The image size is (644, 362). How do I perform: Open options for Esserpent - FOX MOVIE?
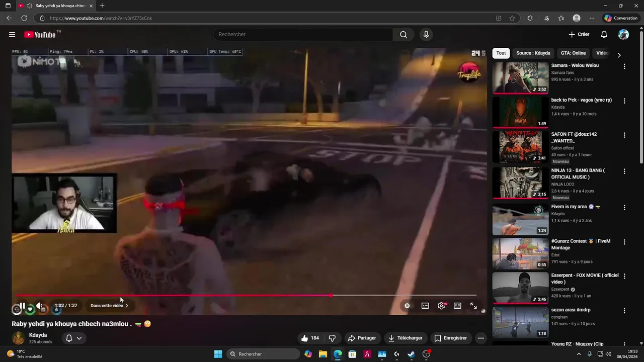pos(624,277)
